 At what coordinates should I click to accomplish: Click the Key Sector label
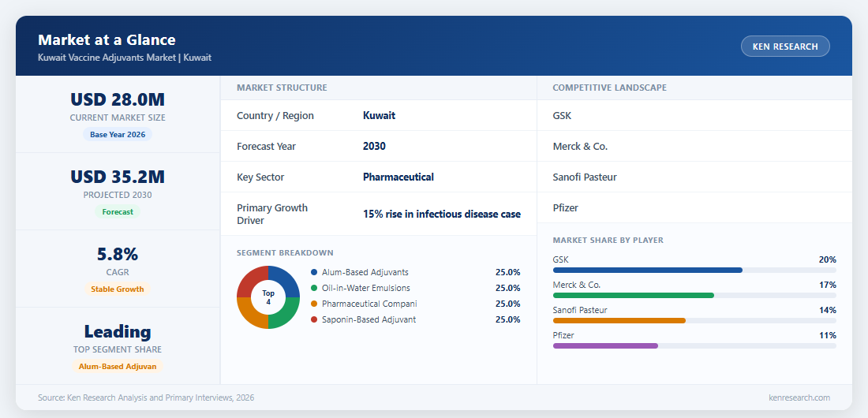(x=260, y=177)
